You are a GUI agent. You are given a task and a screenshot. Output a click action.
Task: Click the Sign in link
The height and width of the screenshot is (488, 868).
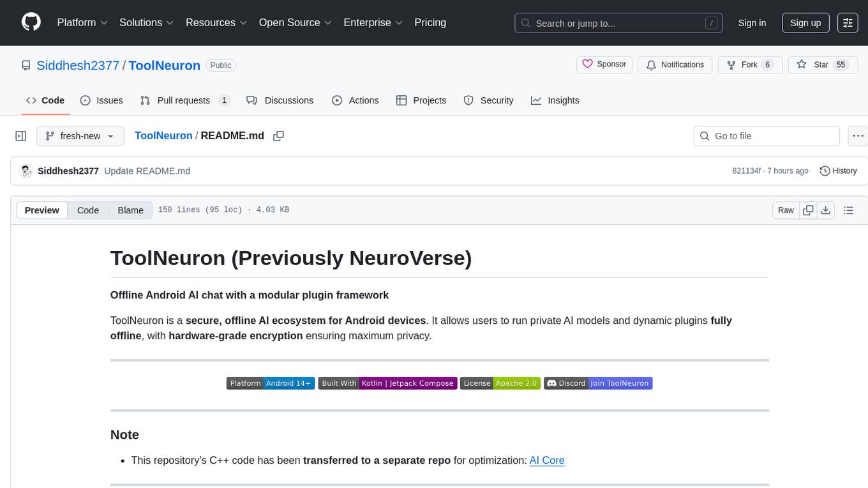752,23
